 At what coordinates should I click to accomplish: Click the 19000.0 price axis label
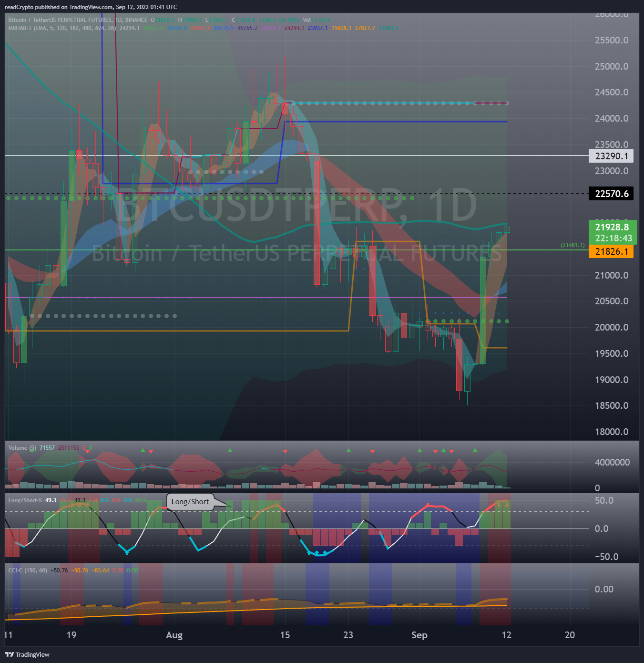pos(612,380)
